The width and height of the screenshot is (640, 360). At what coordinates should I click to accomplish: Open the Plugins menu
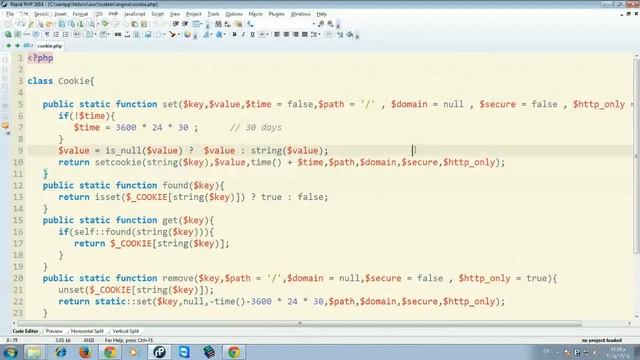pos(276,14)
